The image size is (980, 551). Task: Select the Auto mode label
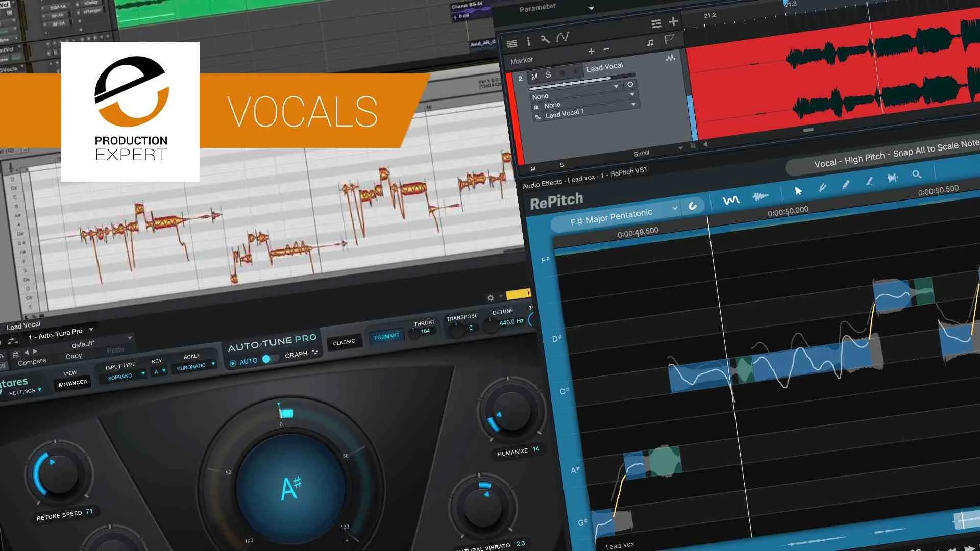[x=248, y=361]
